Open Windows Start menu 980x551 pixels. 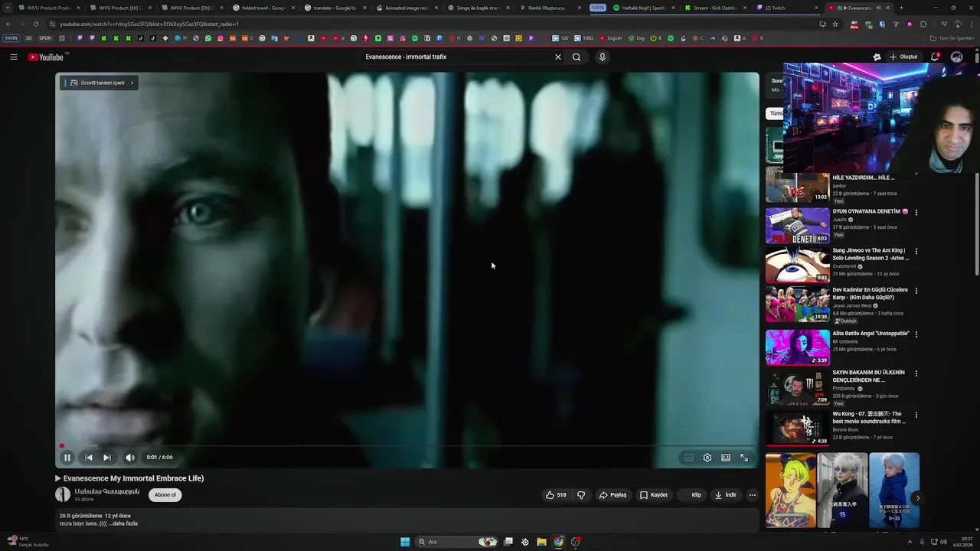(x=405, y=542)
